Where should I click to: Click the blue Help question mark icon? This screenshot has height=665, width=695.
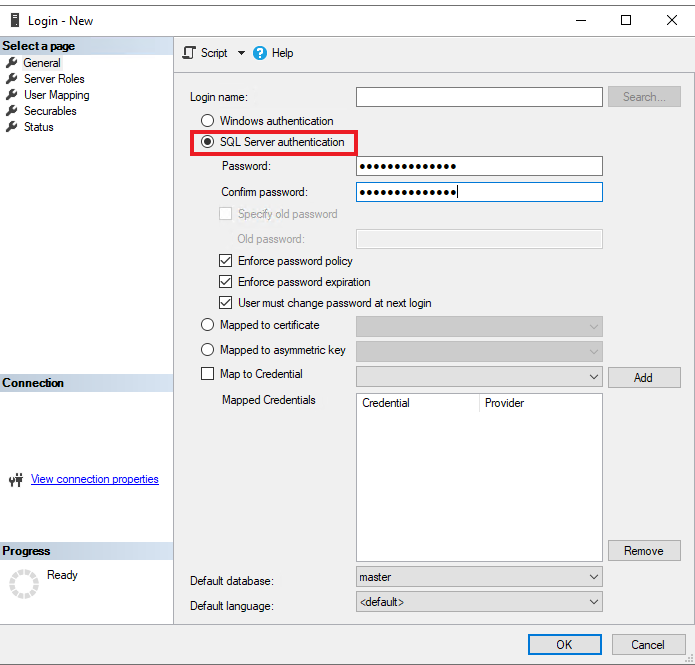click(260, 53)
